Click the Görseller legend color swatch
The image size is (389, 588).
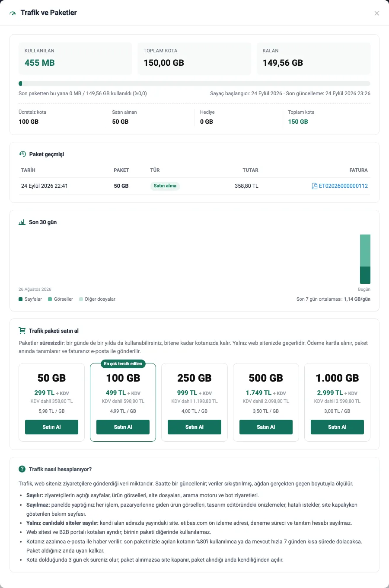point(50,299)
